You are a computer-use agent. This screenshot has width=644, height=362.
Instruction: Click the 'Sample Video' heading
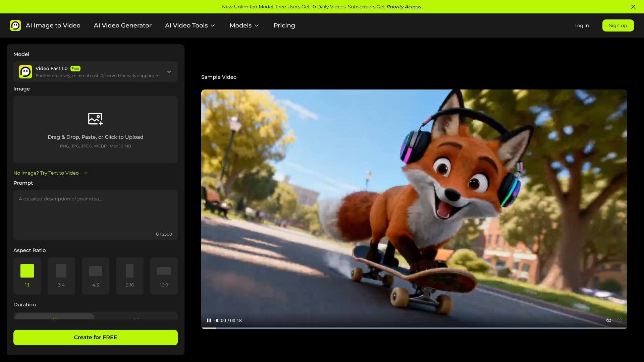click(219, 77)
